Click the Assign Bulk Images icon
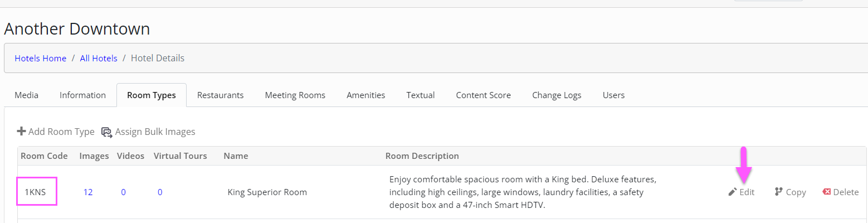Image resolution: width=868 pixels, height=223 pixels. pos(106,132)
